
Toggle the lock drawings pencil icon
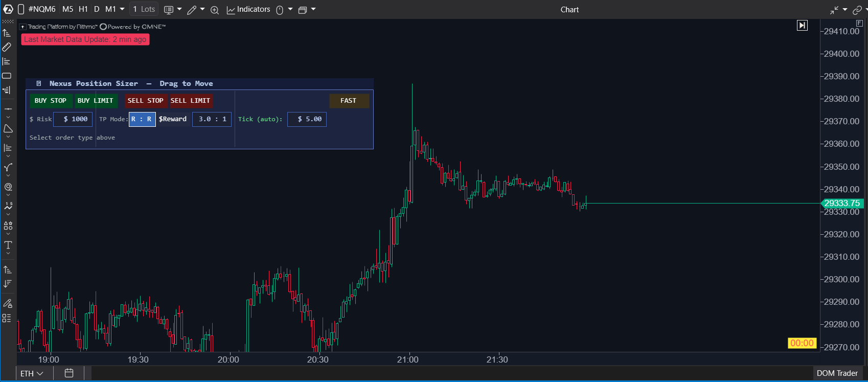[8, 303]
